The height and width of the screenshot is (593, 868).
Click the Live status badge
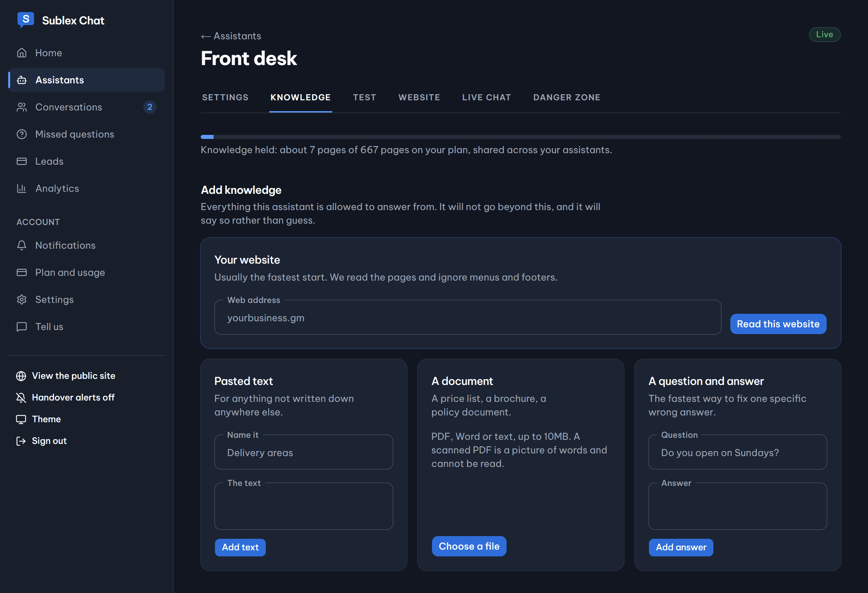825,34
